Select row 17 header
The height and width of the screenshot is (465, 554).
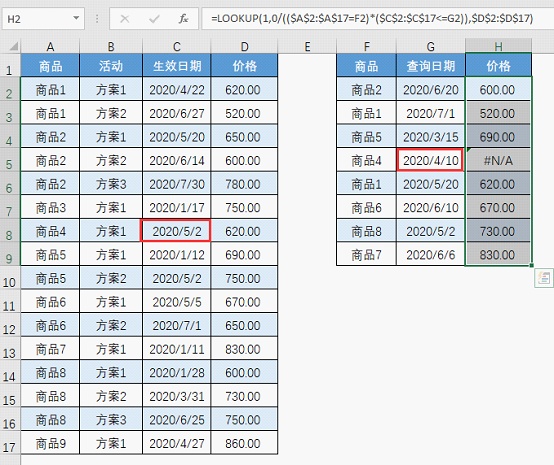click(x=10, y=443)
